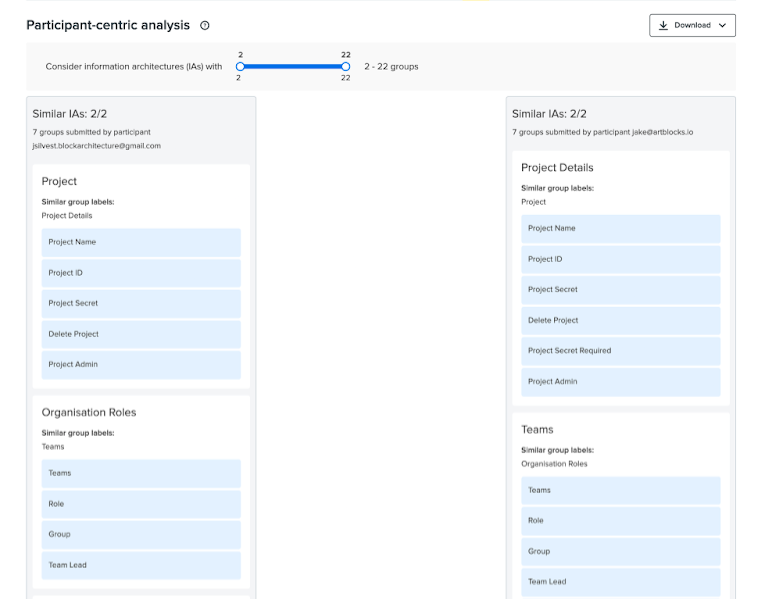The width and height of the screenshot is (765, 599).
Task: Click the jsilvest.blockarchitecture@gmail.com email text
Action: pos(97,146)
